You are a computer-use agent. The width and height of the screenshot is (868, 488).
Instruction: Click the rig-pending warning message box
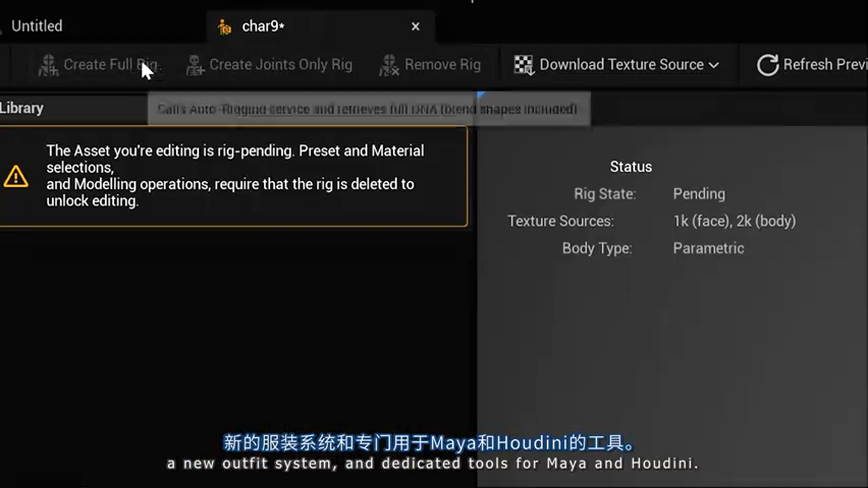pos(234,176)
